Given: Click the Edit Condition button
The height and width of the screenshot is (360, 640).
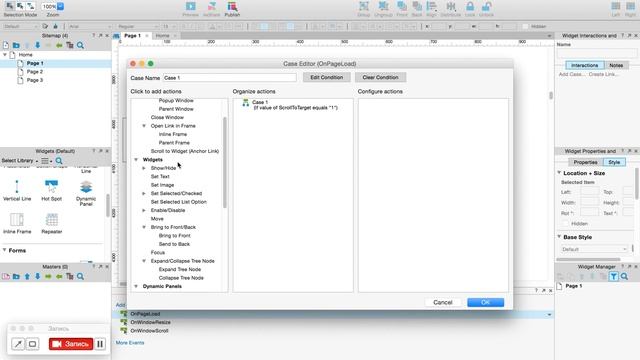Looking at the screenshot, I should pyautogui.click(x=327, y=77).
